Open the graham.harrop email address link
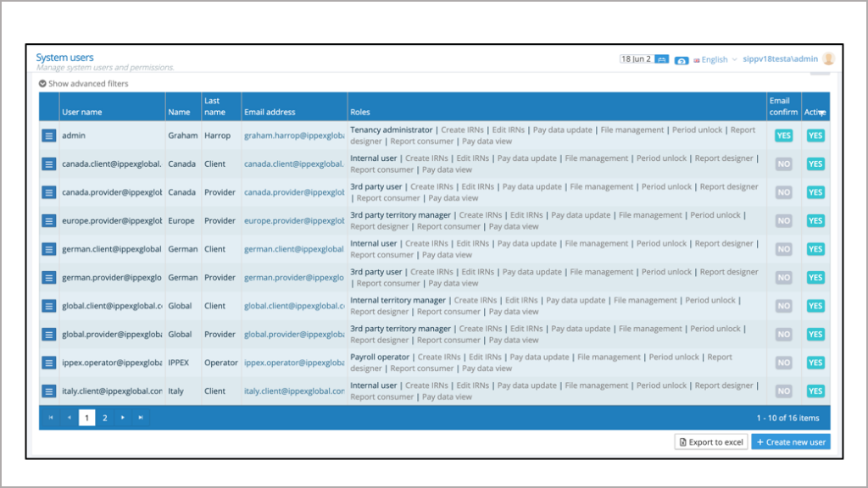 pyautogui.click(x=294, y=136)
